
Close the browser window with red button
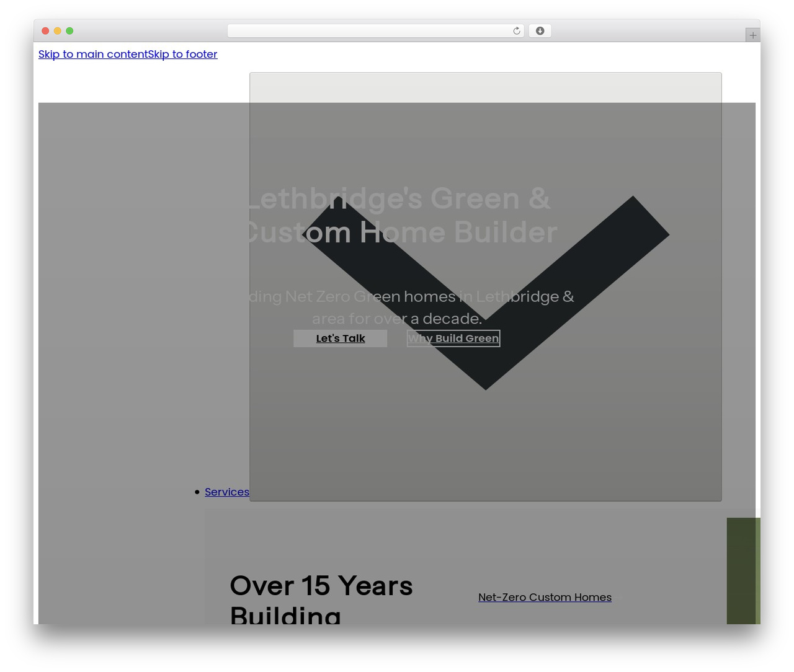coord(45,31)
